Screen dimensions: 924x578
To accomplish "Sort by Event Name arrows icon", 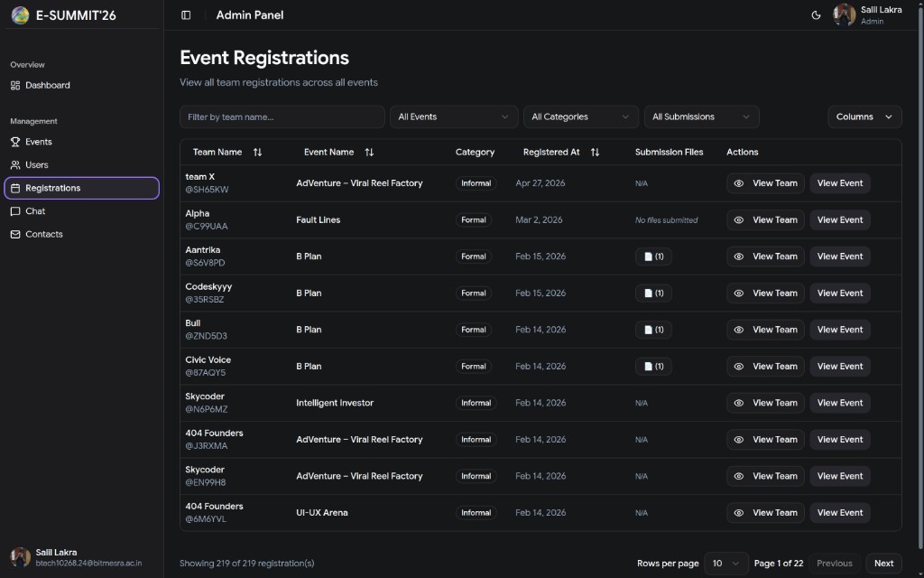I will click(369, 152).
